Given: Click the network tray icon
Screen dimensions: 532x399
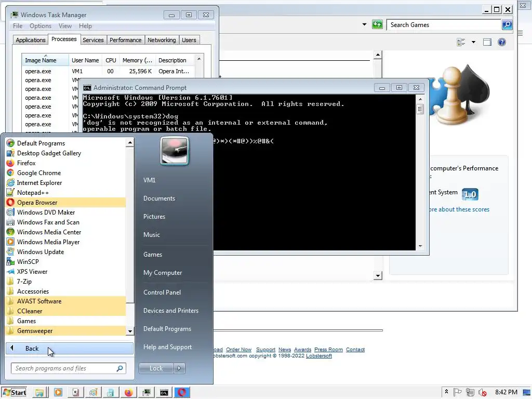Looking at the screenshot, I should [x=470, y=392].
